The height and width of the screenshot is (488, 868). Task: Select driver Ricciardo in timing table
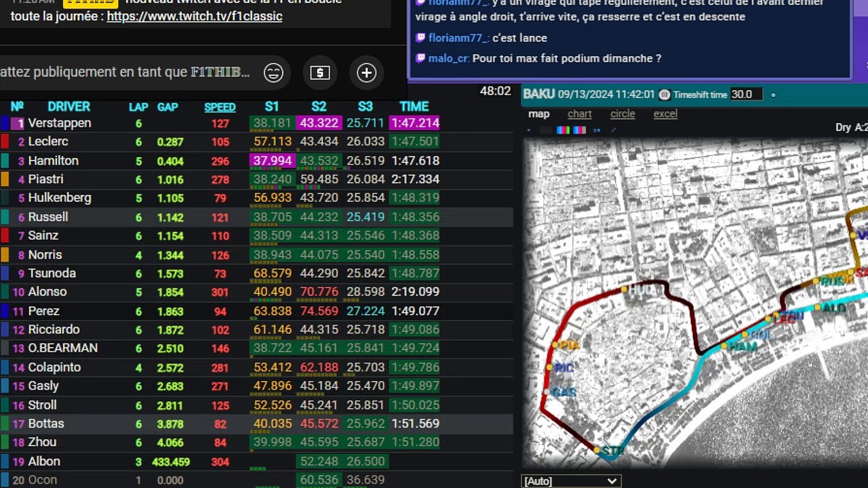coord(54,329)
